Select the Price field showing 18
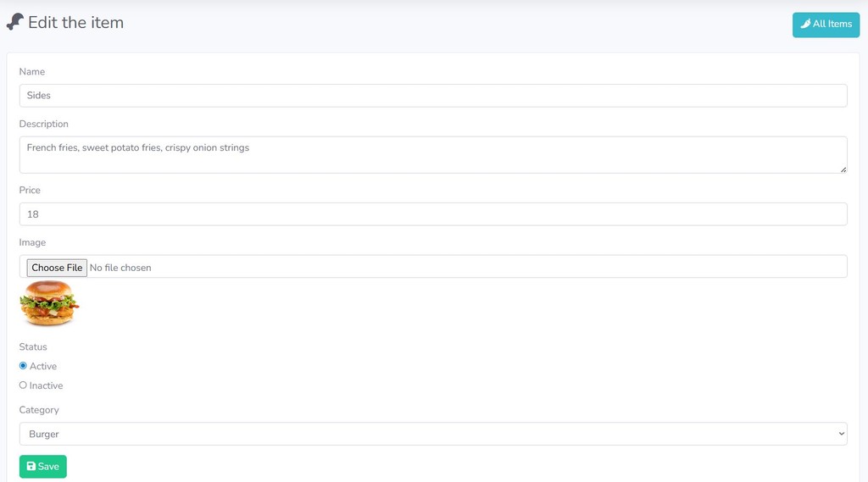This screenshot has width=868, height=482. [433, 214]
